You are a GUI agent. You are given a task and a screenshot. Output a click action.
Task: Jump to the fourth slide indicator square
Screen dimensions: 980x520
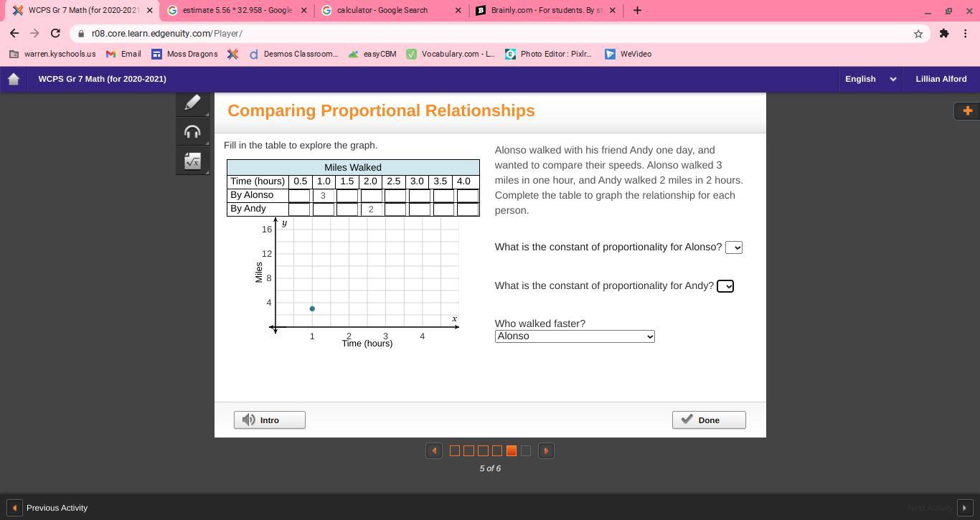point(497,451)
